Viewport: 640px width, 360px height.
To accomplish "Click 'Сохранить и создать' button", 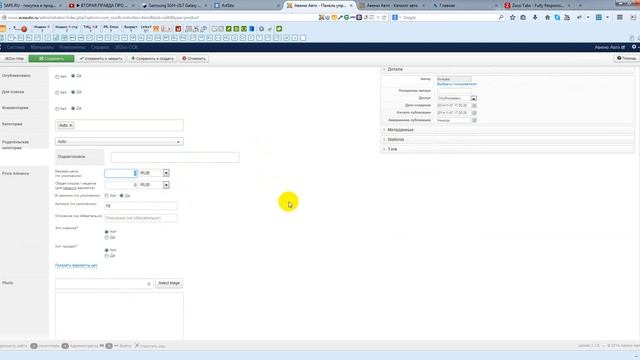I will click(152, 59).
